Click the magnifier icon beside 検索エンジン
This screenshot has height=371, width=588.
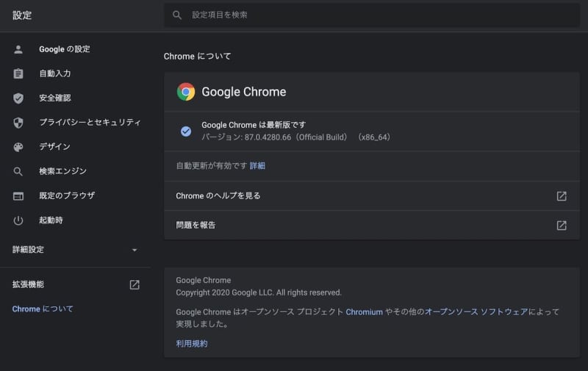coord(18,171)
